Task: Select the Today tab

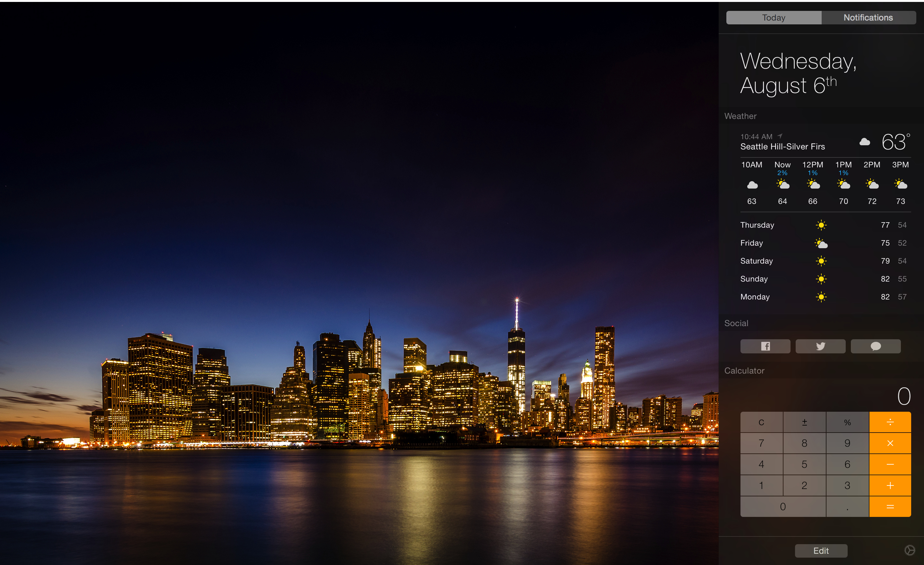Action: tap(773, 18)
